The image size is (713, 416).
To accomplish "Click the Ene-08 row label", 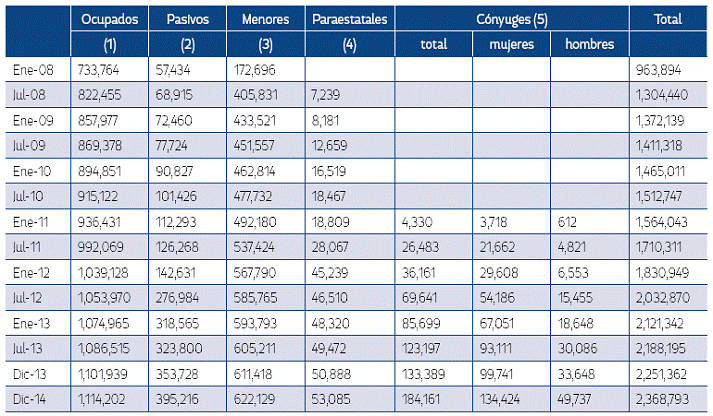I will pyautogui.click(x=38, y=70).
